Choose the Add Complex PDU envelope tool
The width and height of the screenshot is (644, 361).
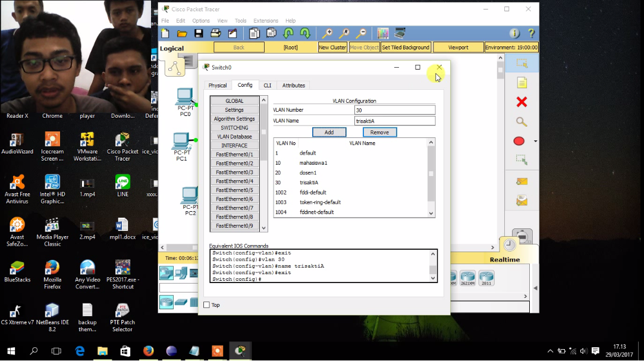[522, 201]
